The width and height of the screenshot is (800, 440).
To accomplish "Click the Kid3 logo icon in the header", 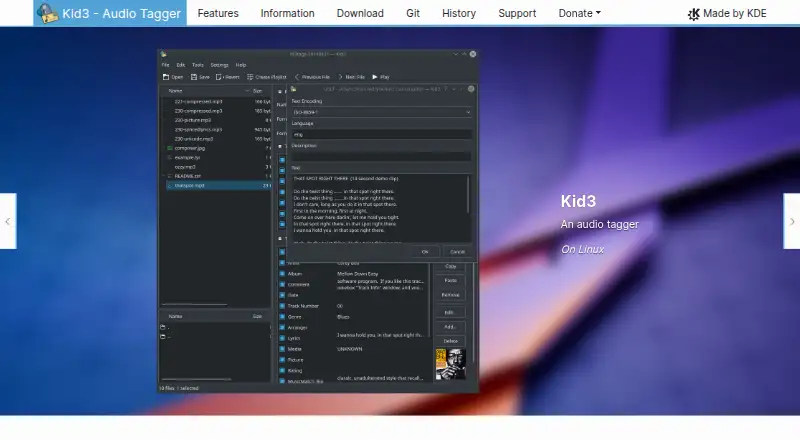I will (x=47, y=13).
